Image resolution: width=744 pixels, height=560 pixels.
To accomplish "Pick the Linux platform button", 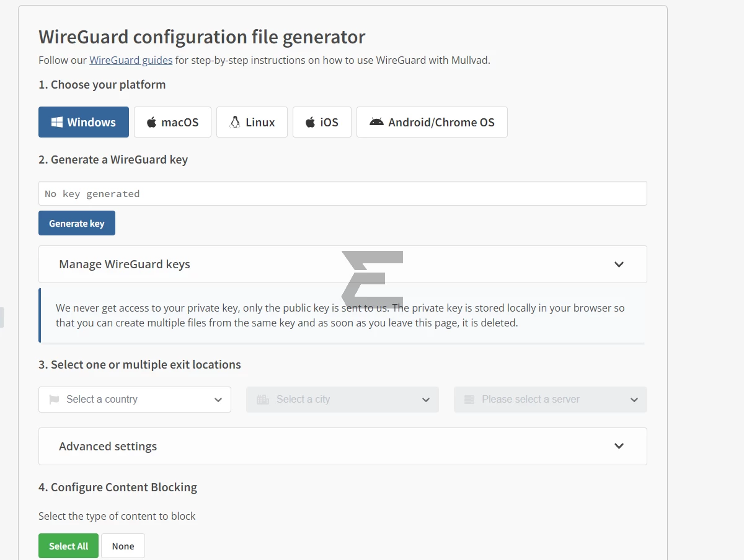I will [x=252, y=122].
